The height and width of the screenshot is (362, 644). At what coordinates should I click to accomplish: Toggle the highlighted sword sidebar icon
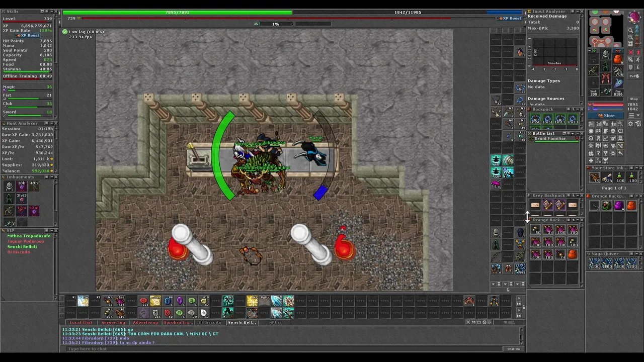[620, 146]
